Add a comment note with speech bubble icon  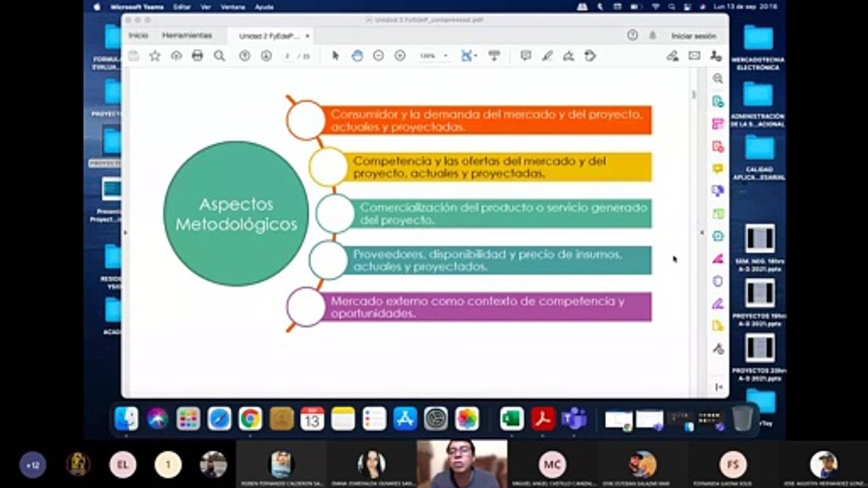pos(526,56)
